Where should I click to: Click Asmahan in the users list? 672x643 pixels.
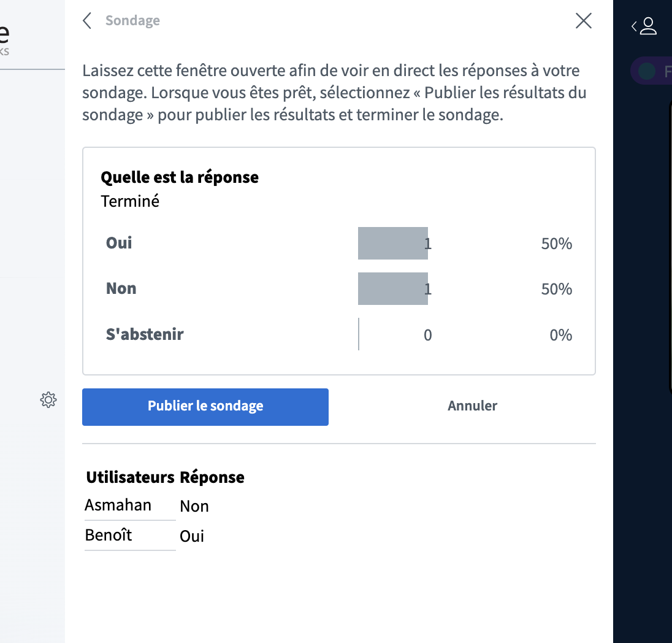tap(118, 504)
